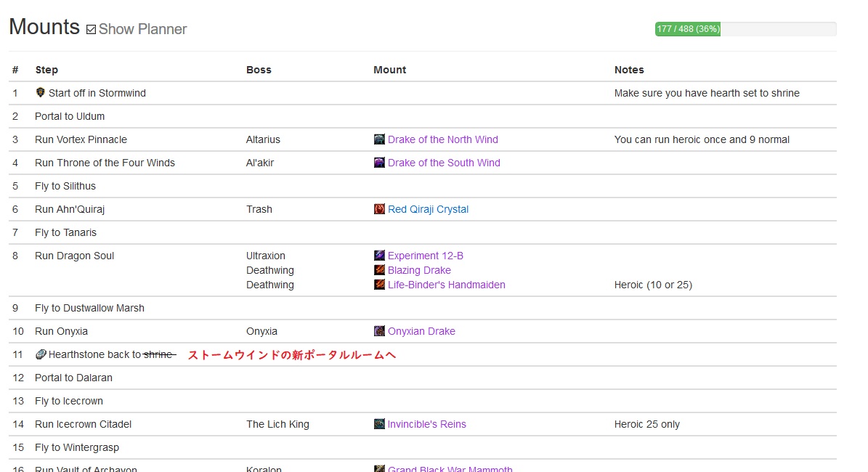
Task: Open the Red Qiraji Crystal link
Action: click(x=428, y=209)
